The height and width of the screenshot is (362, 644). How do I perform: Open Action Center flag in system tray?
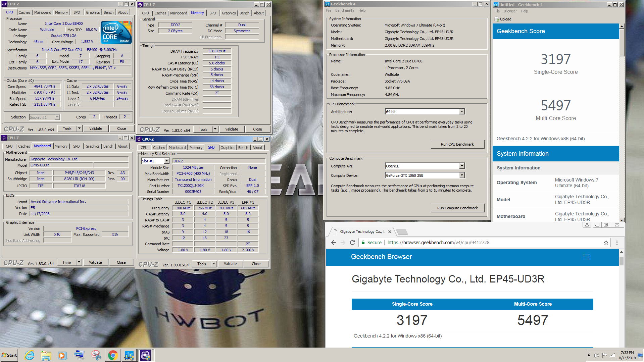[604, 355]
